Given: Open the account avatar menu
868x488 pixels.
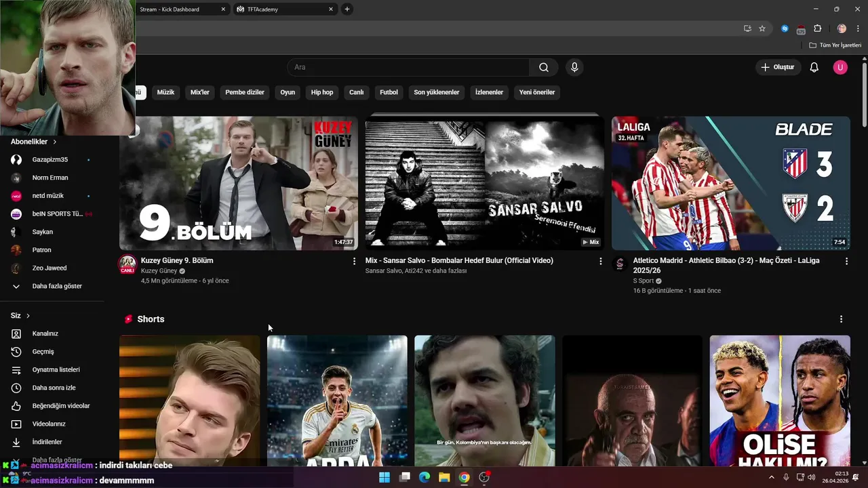Looking at the screenshot, I should click(840, 67).
